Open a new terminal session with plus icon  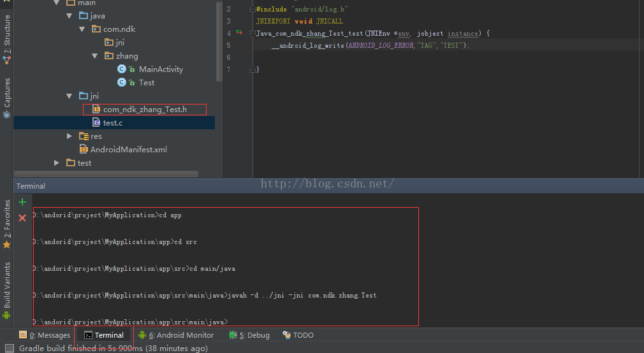[22, 202]
